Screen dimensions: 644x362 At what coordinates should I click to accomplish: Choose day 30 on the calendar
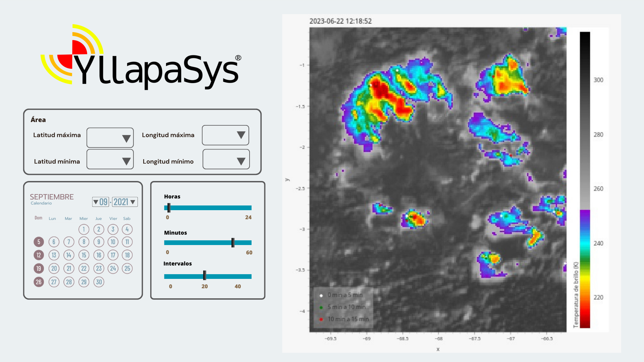point(99,282)
